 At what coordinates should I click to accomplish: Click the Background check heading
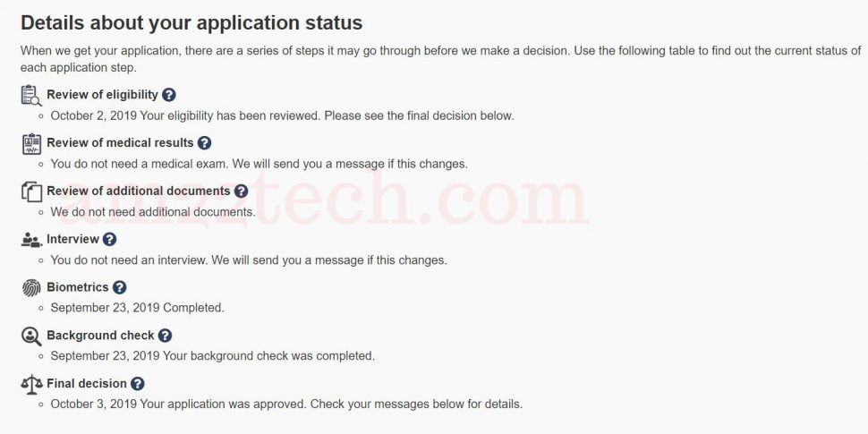pyautogui.click(x=100, y=336)
